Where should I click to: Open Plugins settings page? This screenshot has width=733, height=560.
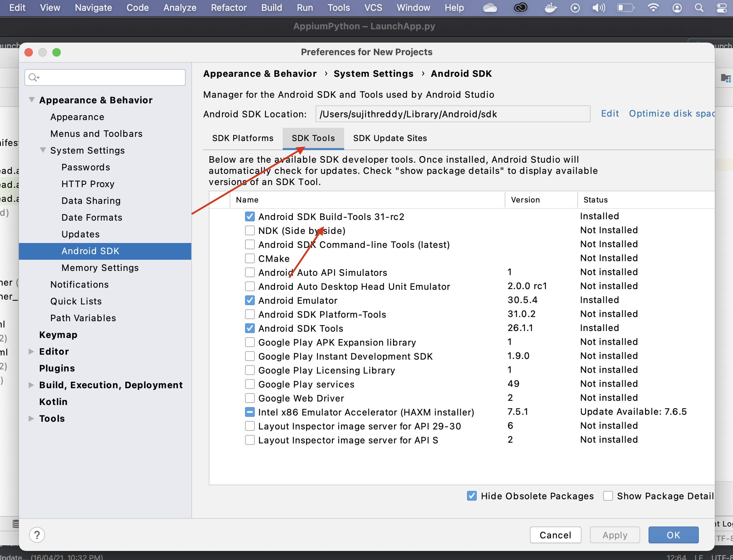(x=57, y=368)
